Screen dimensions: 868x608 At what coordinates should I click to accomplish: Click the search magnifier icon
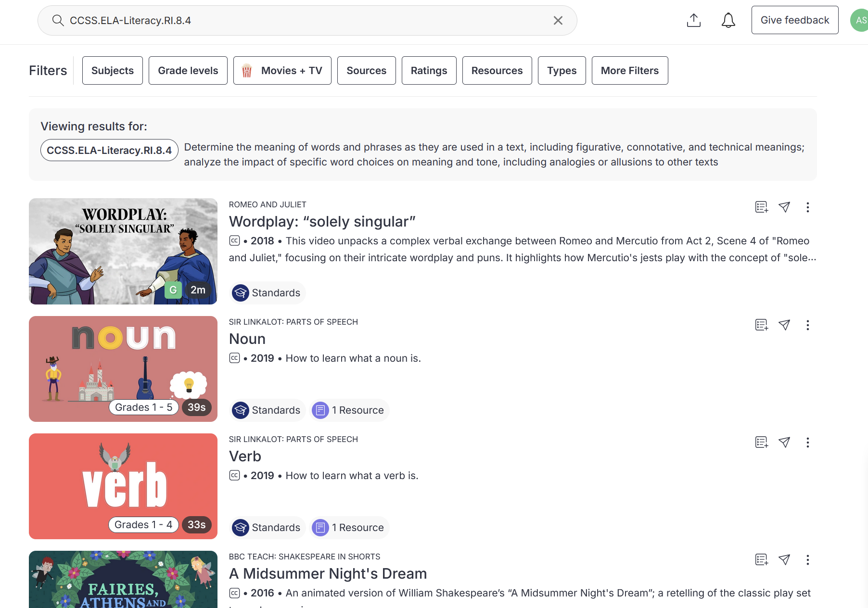click(x=58, y=20)
